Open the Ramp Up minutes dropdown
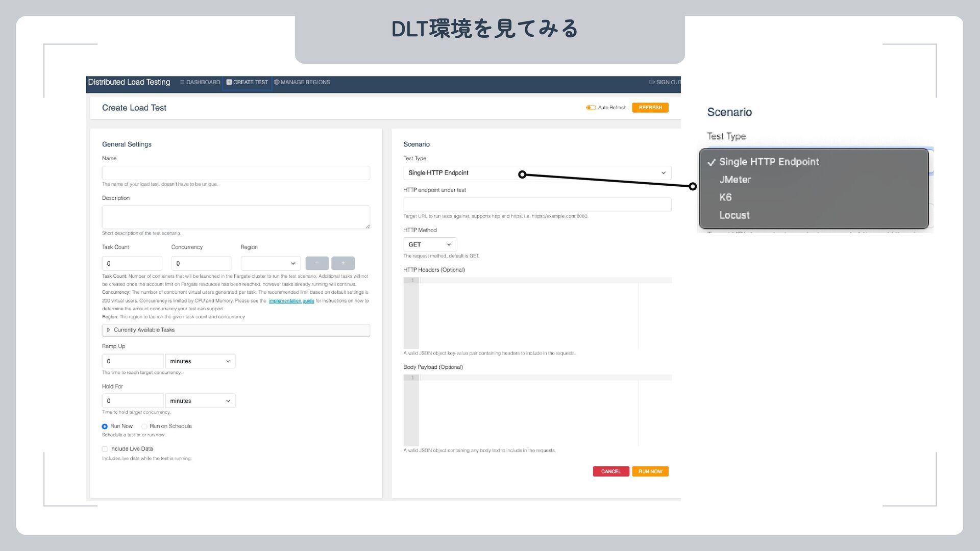This screenshot has height=551, width=980. pyautogui.click(x=200, y=361)
